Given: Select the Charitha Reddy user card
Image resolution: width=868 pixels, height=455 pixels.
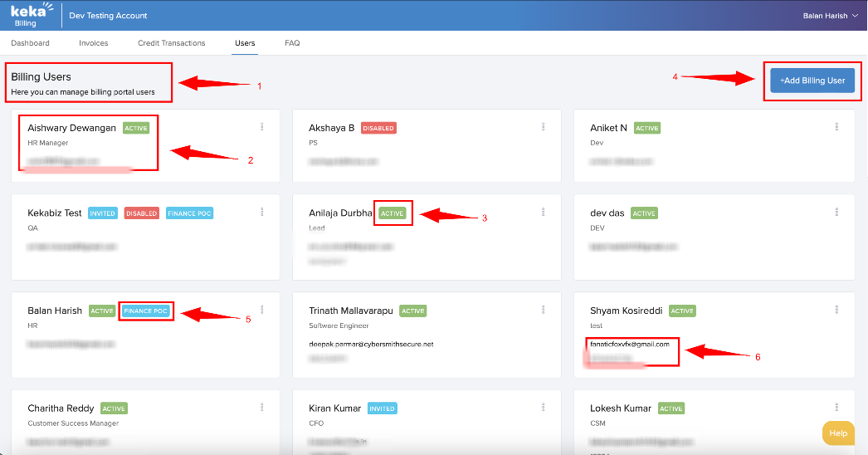Looking at the screenshot, I should pos(141,423).
